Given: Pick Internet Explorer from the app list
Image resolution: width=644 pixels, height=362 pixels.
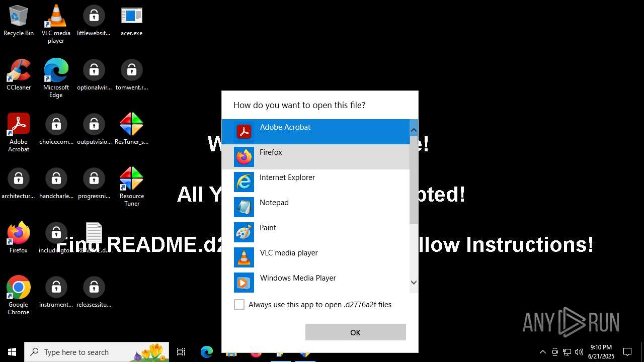Looking at the screenshot, I should pos(315,182).
